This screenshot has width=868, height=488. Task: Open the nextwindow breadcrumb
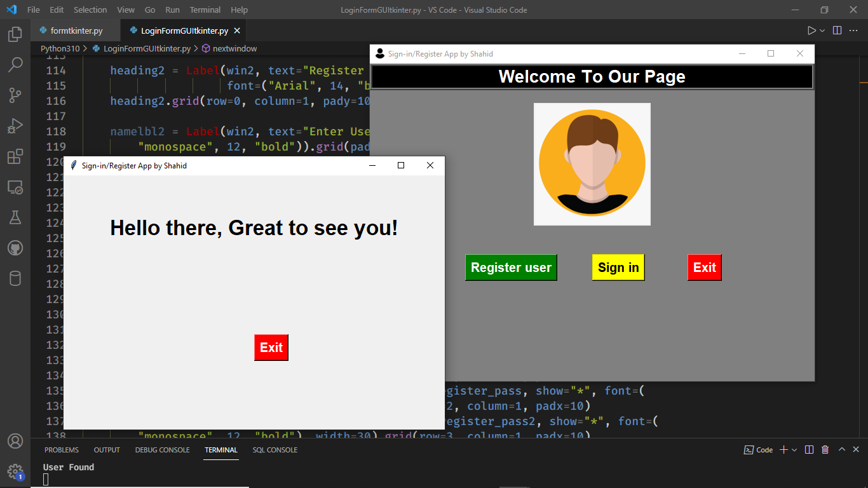[236, 48]
